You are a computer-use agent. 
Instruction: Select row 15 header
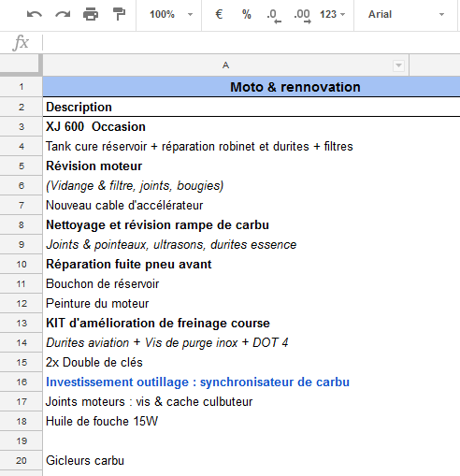click(x=21, y=362)
